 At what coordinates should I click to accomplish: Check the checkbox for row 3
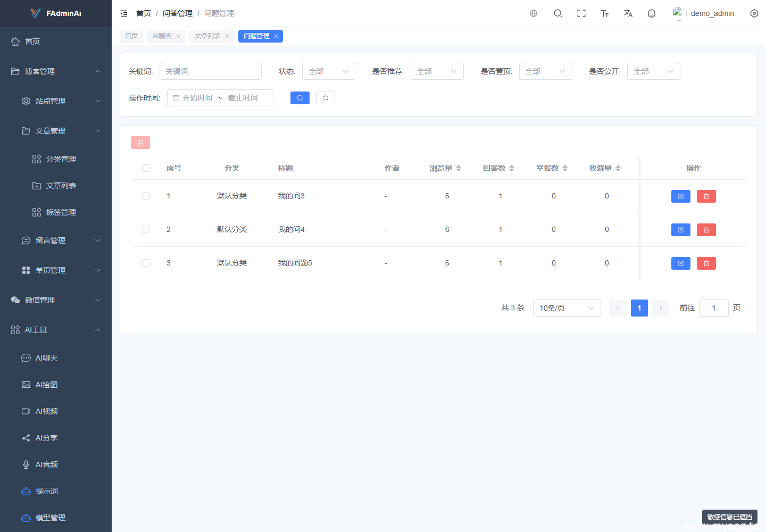point(146,263)
